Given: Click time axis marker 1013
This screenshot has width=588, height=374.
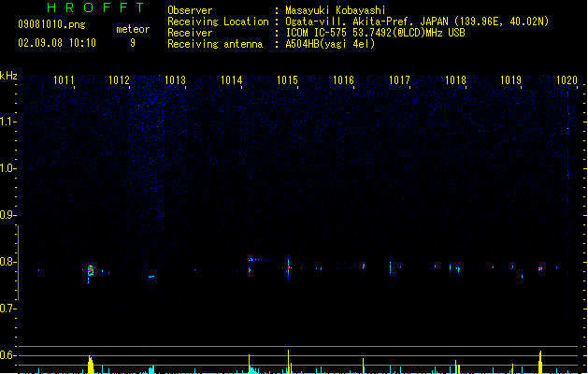Looking at the screenshot, I should 175,79.
